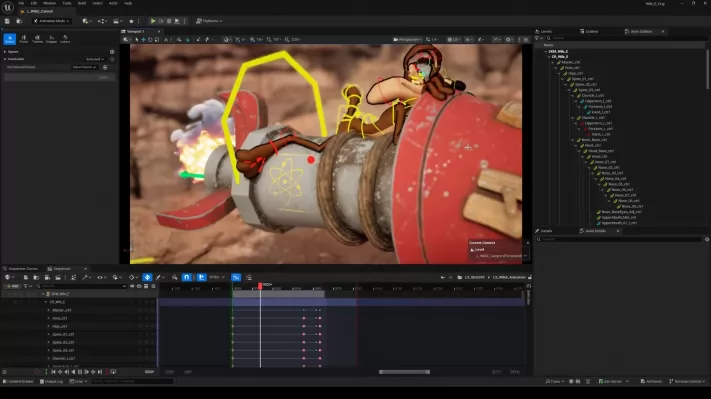Image resolution: width=711 pixels, height=399 pixels.
Task: Toggle the blue snapping magnet in Sequencer
Action: (x=186, y=277)
